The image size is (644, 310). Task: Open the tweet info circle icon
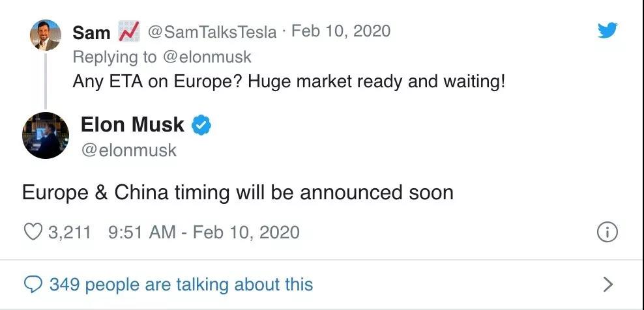click(607, 232)
